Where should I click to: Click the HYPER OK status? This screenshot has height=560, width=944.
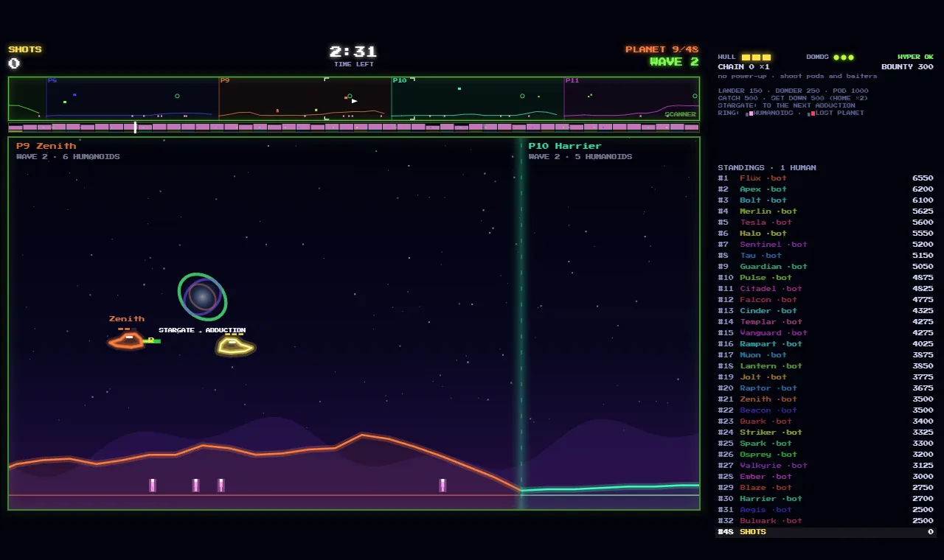tap(915, 57)
